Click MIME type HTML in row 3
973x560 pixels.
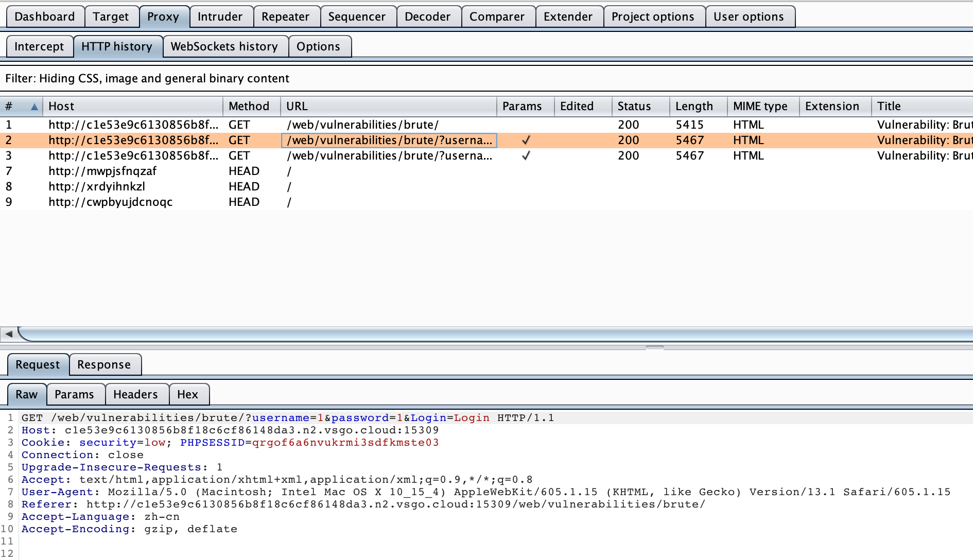click(749, 155)
